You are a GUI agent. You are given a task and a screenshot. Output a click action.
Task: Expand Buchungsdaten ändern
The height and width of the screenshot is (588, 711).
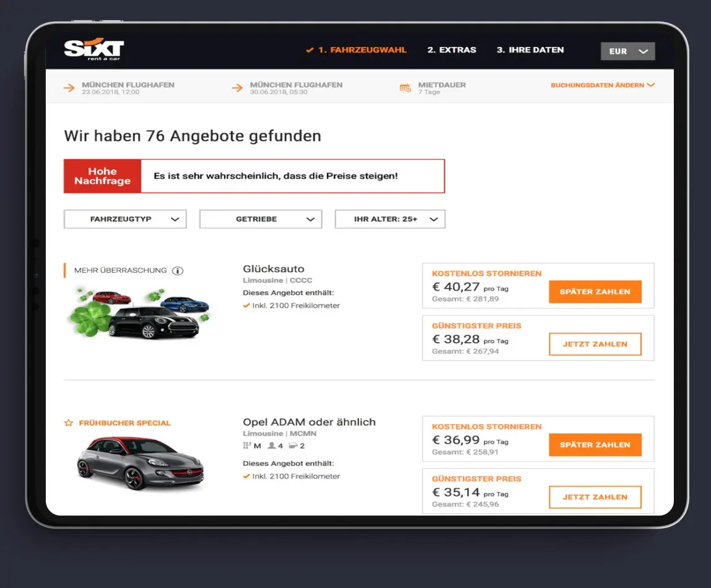[603, 86]
